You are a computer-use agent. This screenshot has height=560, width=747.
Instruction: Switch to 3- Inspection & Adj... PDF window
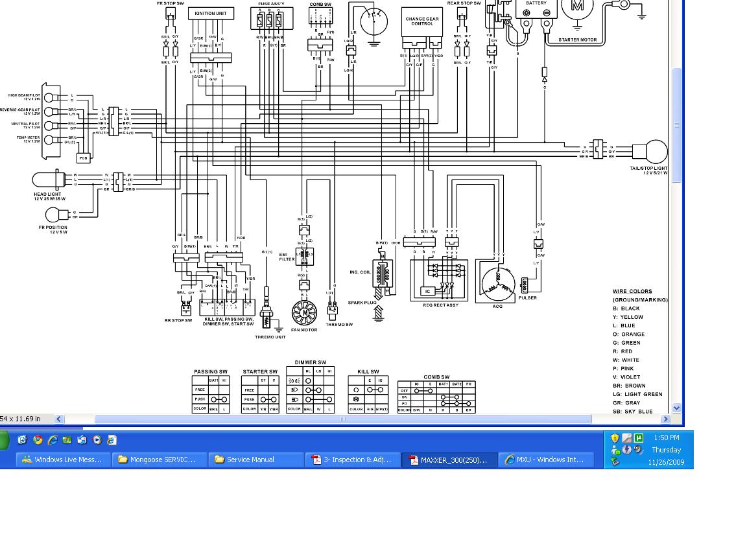[x=353, y=460]
